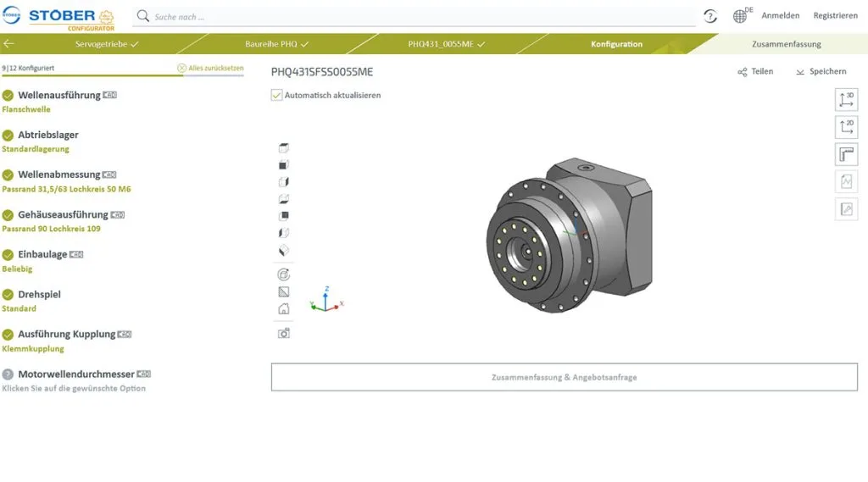Expand the Gehäuseausführung option
Screen dimensions: 868x482
[x=63, y=214]
